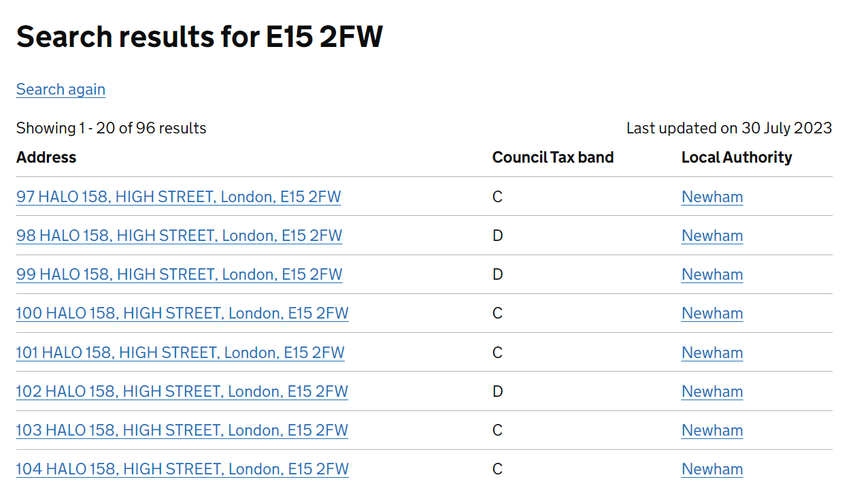Open address 104 HALO 158, HIGH STREET
Image resolution: width=868 pixels, height=488 pixels.
coord(182,469)
